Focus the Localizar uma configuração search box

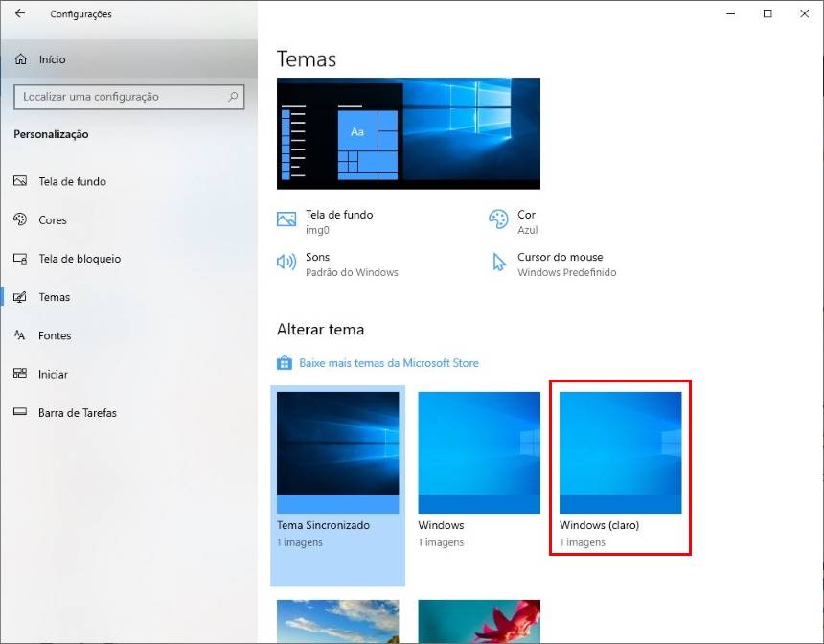tap(129, 97)
